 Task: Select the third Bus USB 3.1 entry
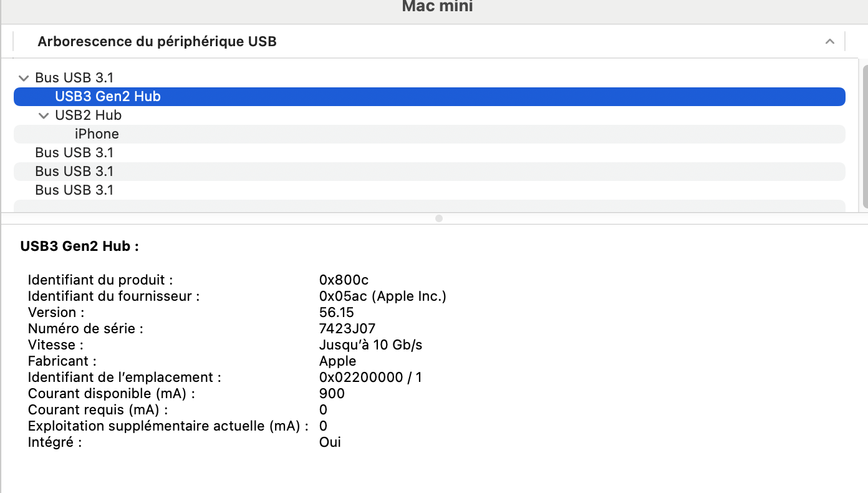point(74,172)
